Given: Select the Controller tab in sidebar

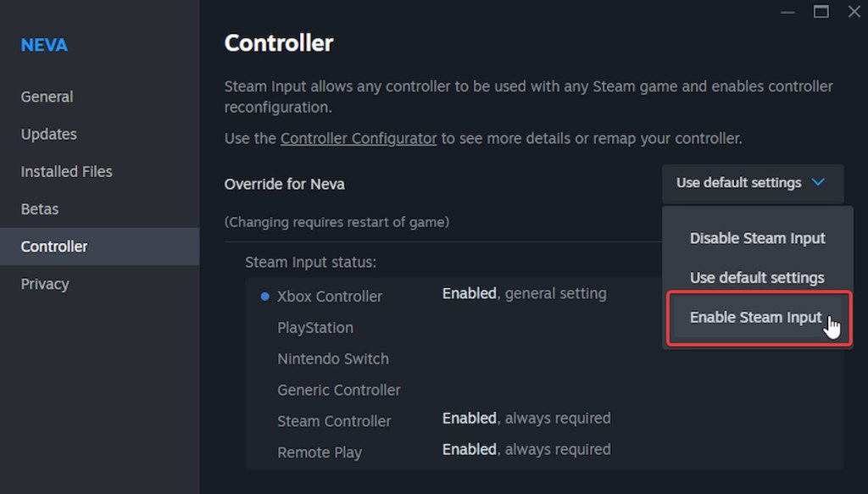Looking at the screenshot, I should coord(54,247).
